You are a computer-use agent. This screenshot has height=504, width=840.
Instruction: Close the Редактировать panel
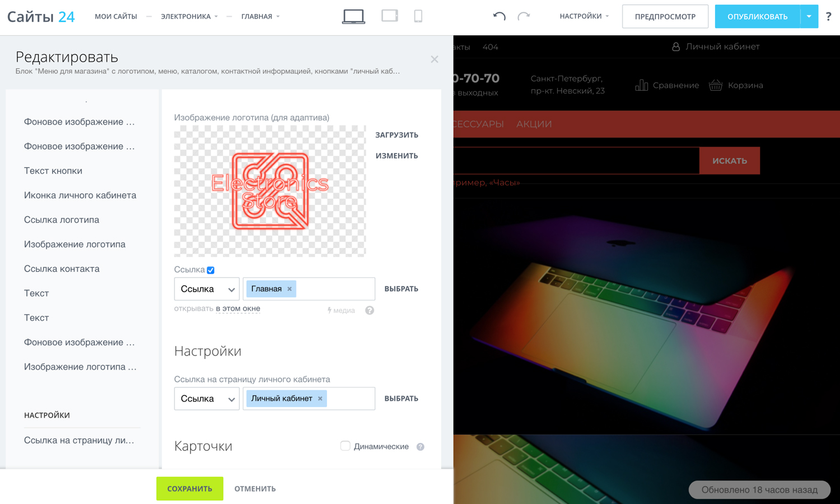(x=435, y=59)
